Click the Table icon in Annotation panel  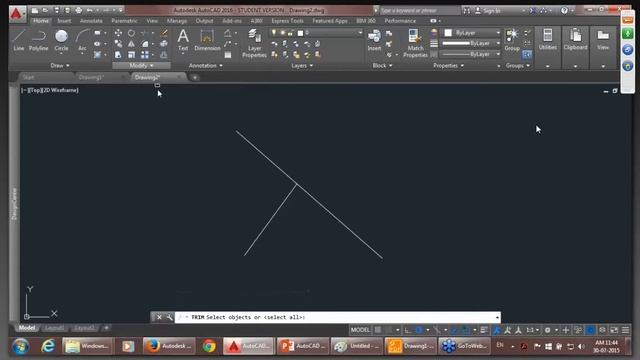point(228,54)
